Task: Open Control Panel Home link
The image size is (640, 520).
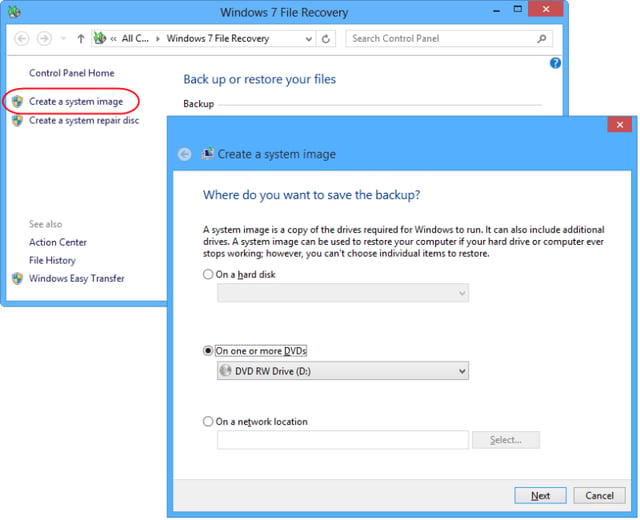Action: point(71,73)
